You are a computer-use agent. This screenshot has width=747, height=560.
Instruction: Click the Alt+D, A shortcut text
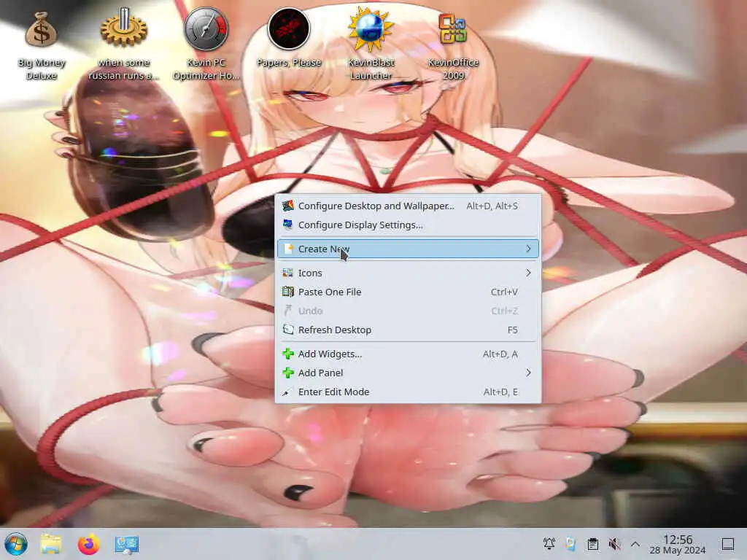[x=500, y=354]
